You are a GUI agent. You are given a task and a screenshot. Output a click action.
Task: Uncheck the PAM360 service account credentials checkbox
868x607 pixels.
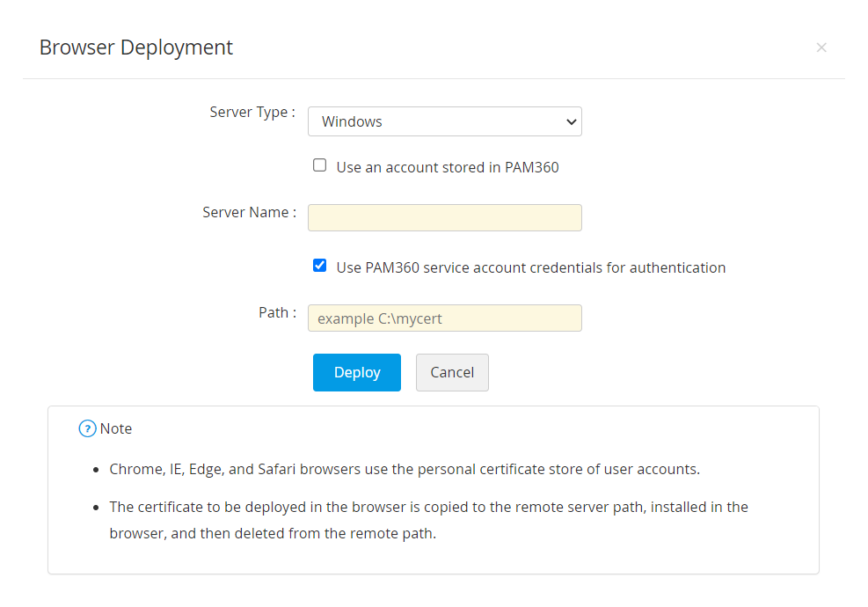pyautogui.click(x=320, y=266)
